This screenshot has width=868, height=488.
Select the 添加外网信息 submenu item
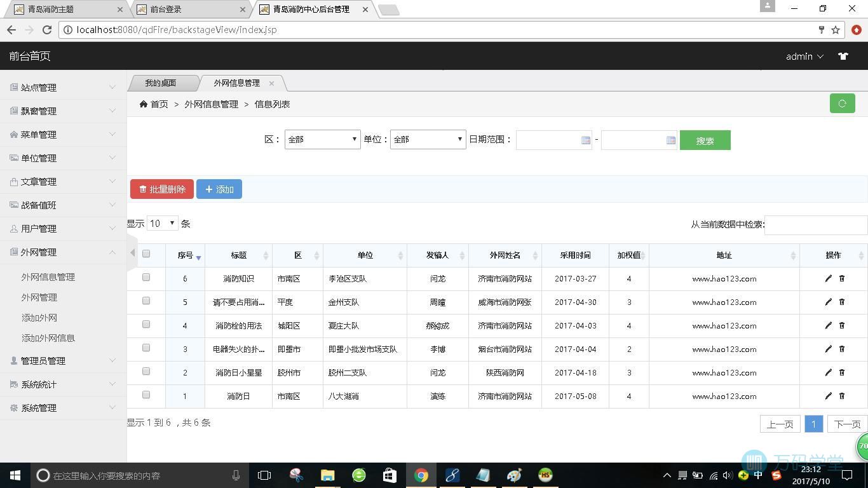[x=48, y=338]
